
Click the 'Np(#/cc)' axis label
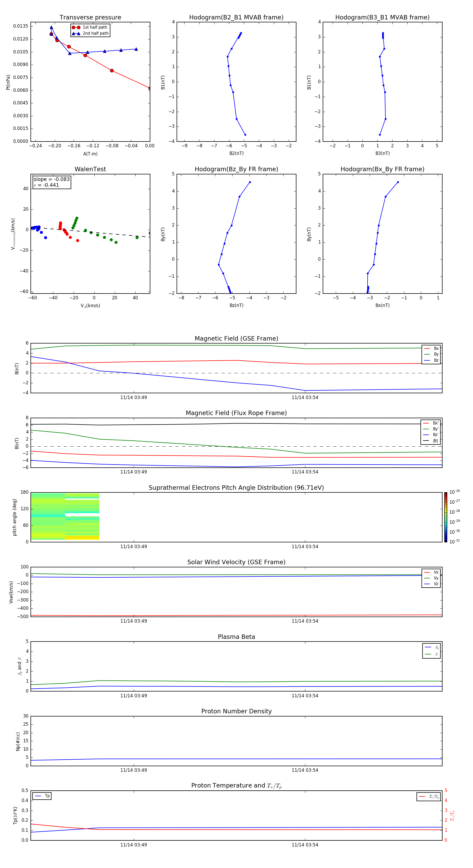click(x=18, y=741)
